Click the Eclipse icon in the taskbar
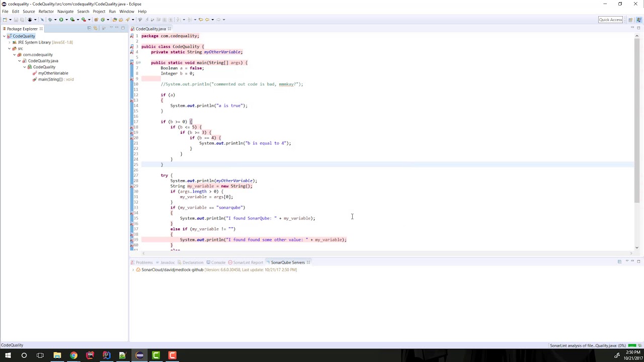The height and width of the screenshot is (362, 644). click(139, 355)
